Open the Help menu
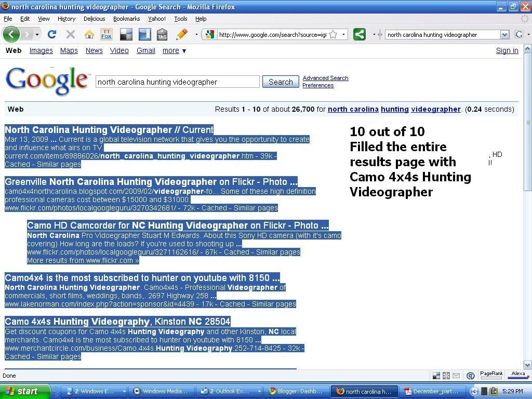The image size is (532, 399). [x=201, y=19]
